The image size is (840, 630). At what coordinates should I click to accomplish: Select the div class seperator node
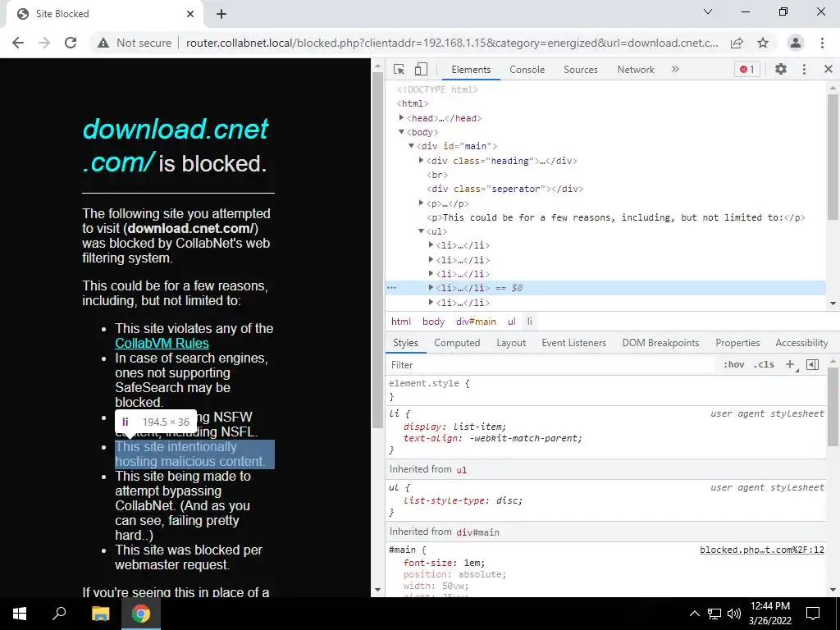click(504, 189)
